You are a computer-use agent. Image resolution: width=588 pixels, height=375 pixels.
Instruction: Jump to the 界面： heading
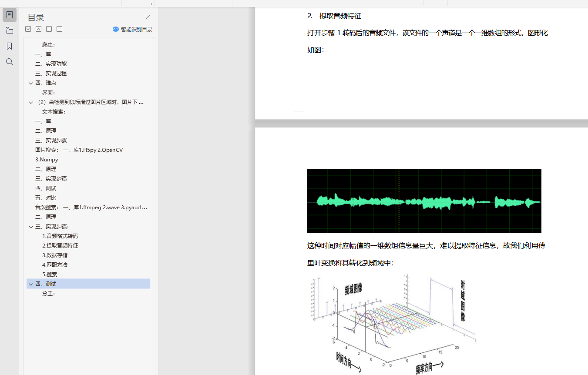pos(49,93)
